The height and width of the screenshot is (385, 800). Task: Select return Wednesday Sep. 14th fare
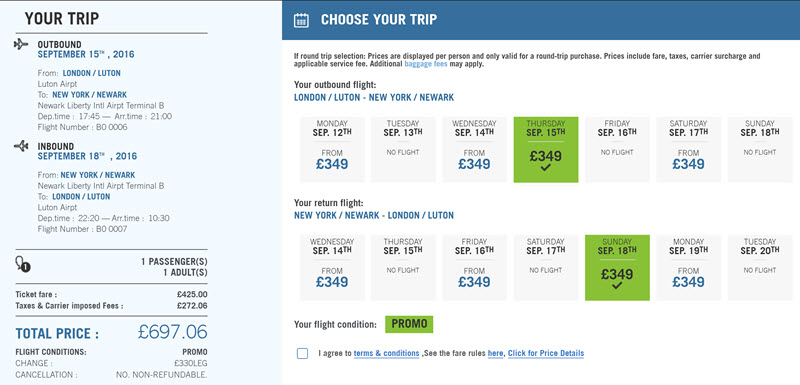tap(332, 268)
